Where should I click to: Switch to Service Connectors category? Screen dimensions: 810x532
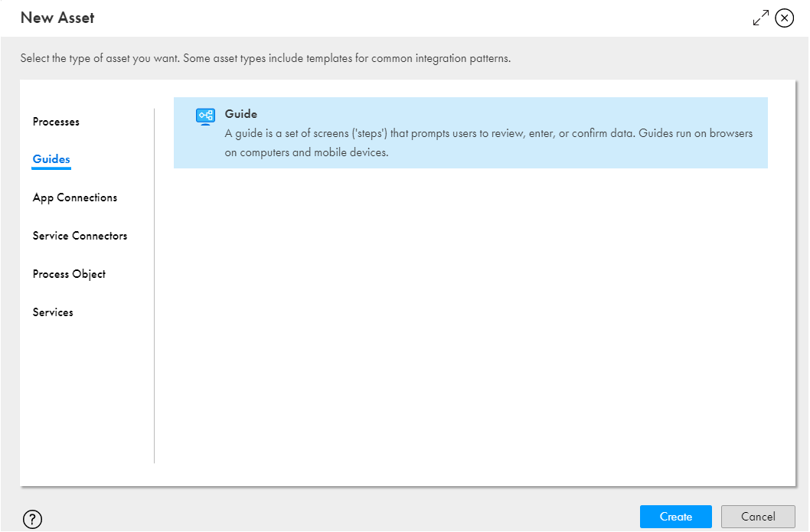pyautogui.click(x=80, y=236)
